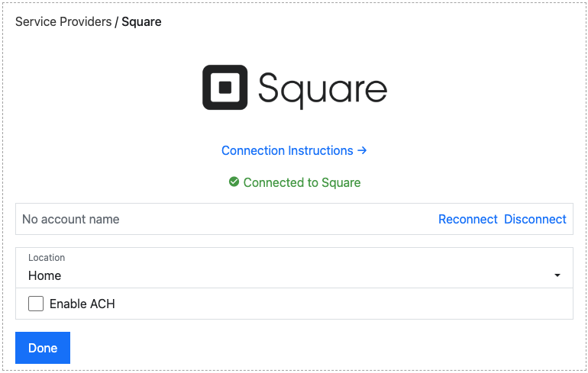This screenshot has height=373, width=588.
Task: Go back to Service Providers breadcrumb
Action: (x=63, y=21)
